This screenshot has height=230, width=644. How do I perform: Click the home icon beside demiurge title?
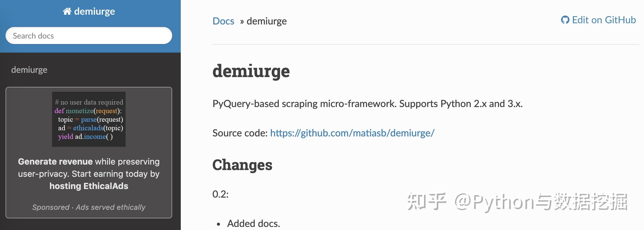pos(67,12)
